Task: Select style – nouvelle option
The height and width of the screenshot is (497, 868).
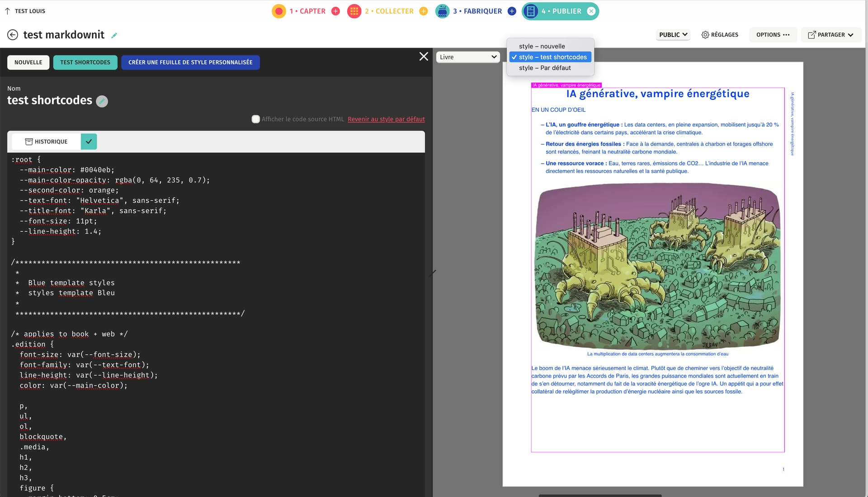Action: (x=550, y=46)
